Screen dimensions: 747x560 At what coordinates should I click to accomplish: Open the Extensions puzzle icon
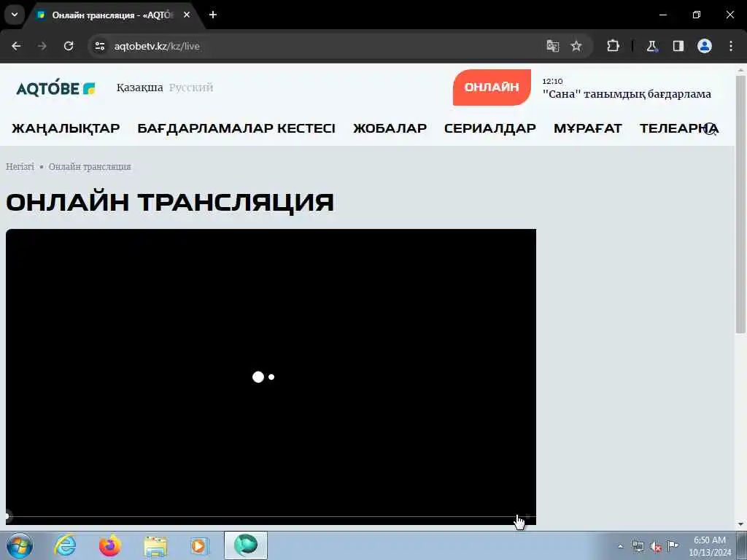613,46
